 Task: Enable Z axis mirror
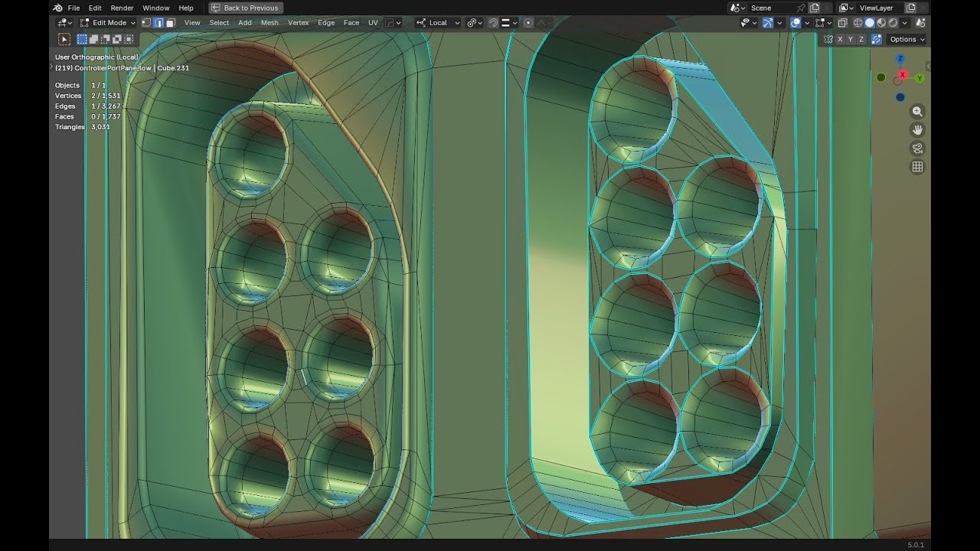coord(861,39)
